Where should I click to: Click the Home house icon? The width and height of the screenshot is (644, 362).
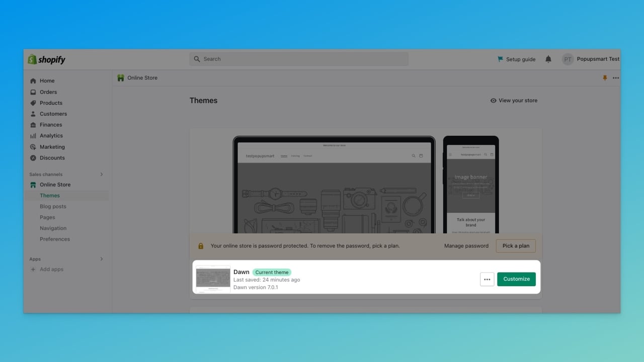(x=33, y=81)
